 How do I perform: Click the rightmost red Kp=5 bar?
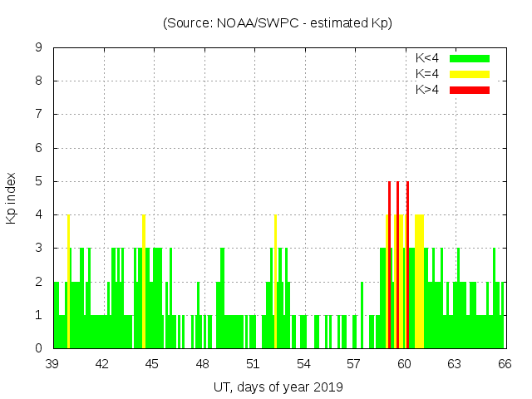pyautogui.click(x=407, y=266)
